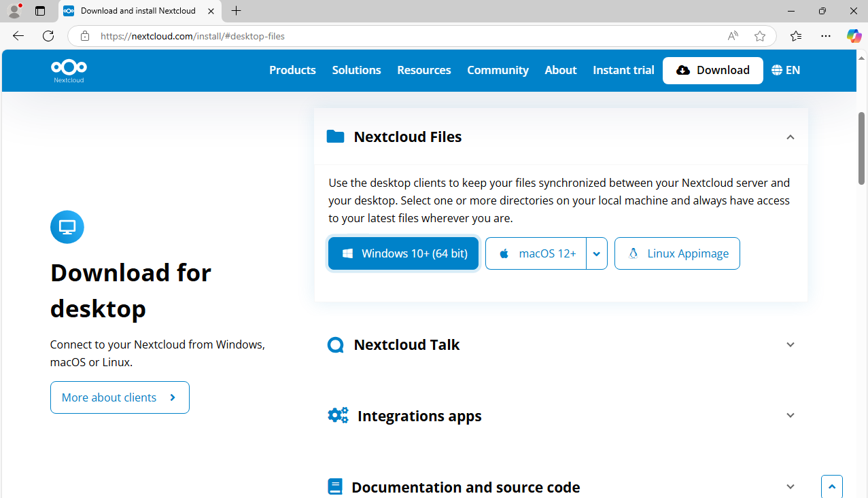Expand Documentation and source code section

pos(791,486)
